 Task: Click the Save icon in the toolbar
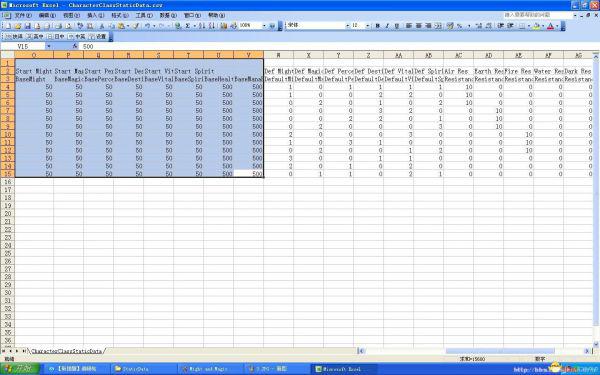point(28,26)
